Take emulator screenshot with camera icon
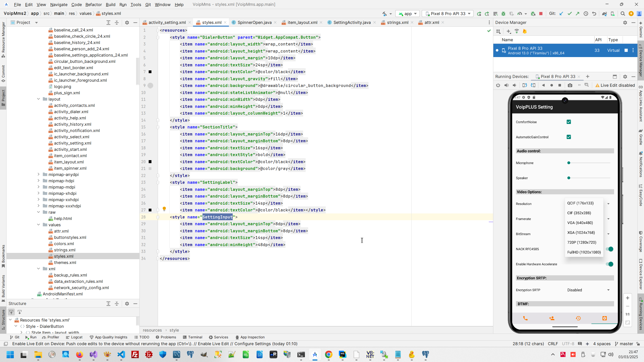This screenshot has width=644, height=362. click(570, 85)
